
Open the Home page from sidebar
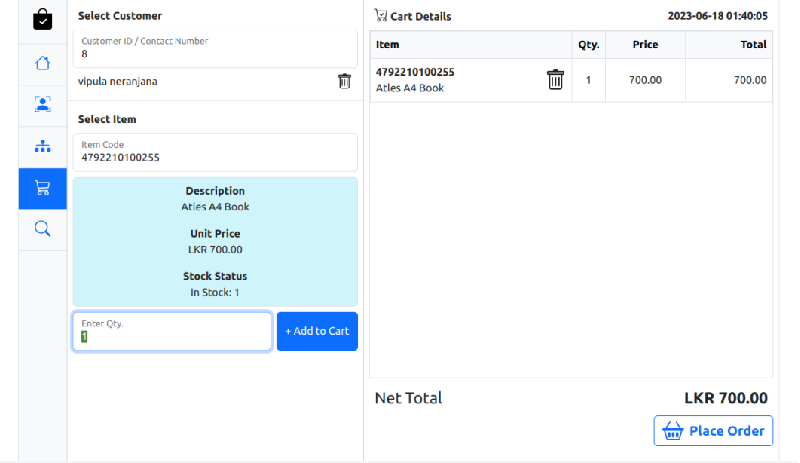coord(42,63)
